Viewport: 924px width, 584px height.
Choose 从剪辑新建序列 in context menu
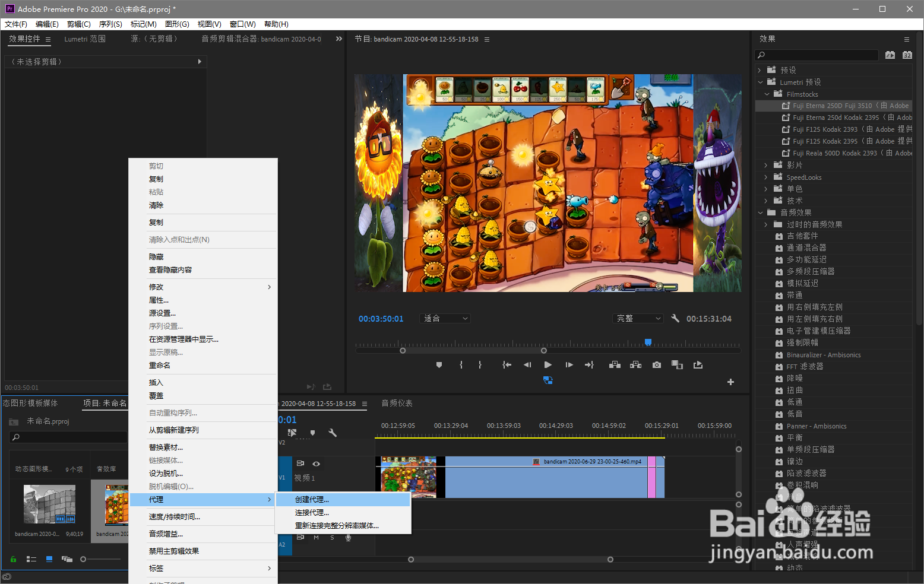(203, 430)
